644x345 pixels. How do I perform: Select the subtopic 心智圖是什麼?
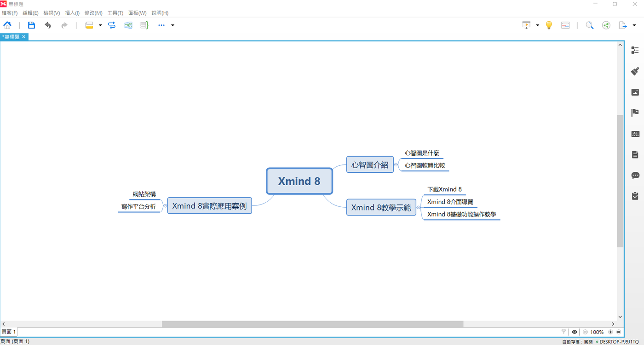click(x=422, y=153)
